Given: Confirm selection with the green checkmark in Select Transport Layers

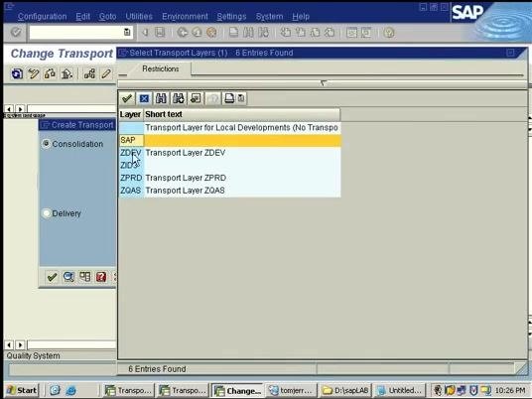Looking at the screenshot, I should coord(127,98).
